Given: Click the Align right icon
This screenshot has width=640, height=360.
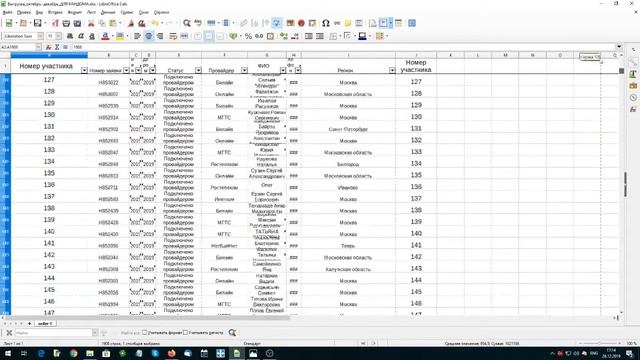Looking at the screenshot, I should [x=160, y=36].
